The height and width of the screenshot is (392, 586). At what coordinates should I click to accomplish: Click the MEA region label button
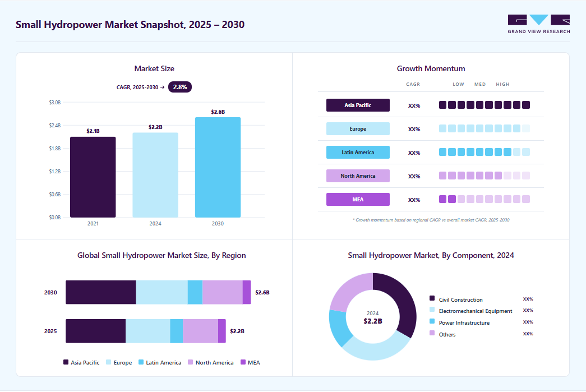358,199
